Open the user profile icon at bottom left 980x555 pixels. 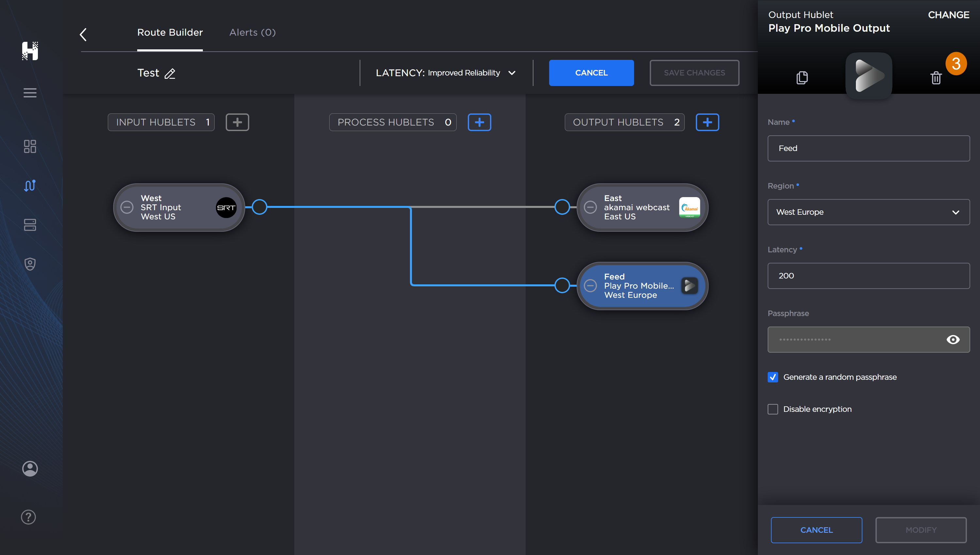tap(30, 468)
